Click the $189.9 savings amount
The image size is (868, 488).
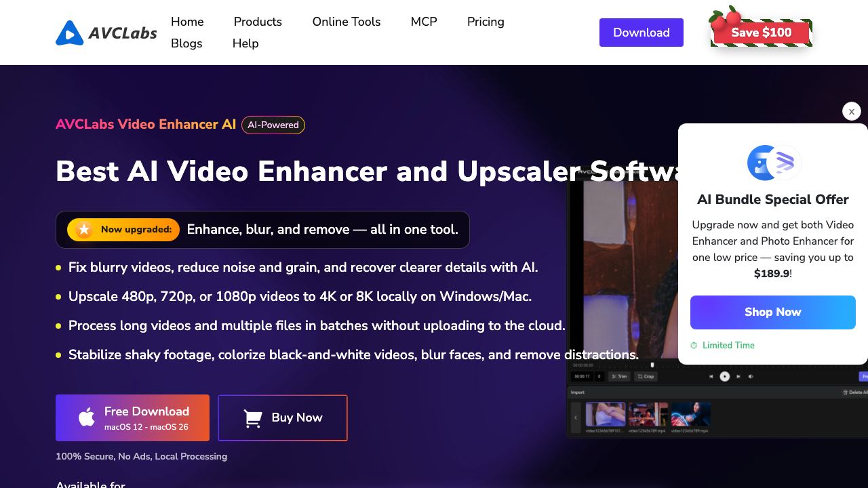(772, 274)
